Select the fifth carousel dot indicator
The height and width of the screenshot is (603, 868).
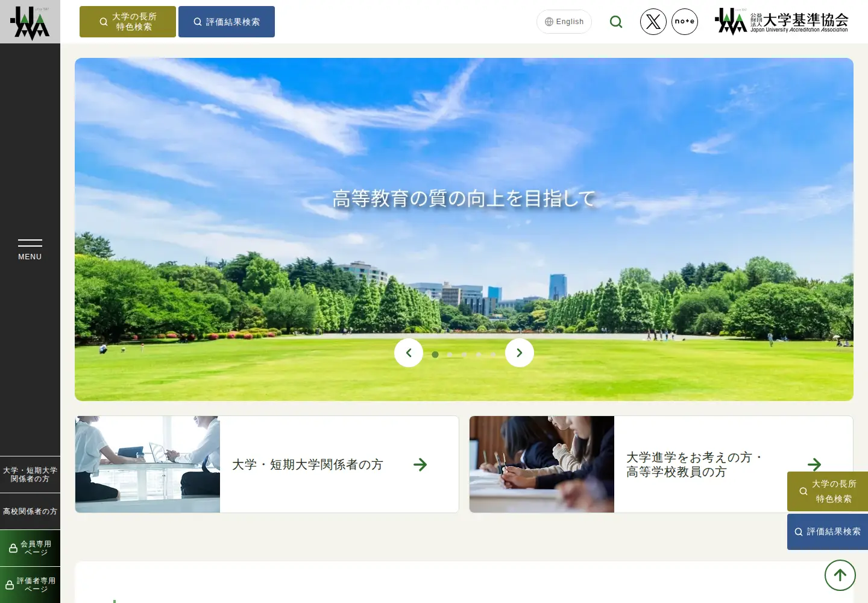(493, 355)
